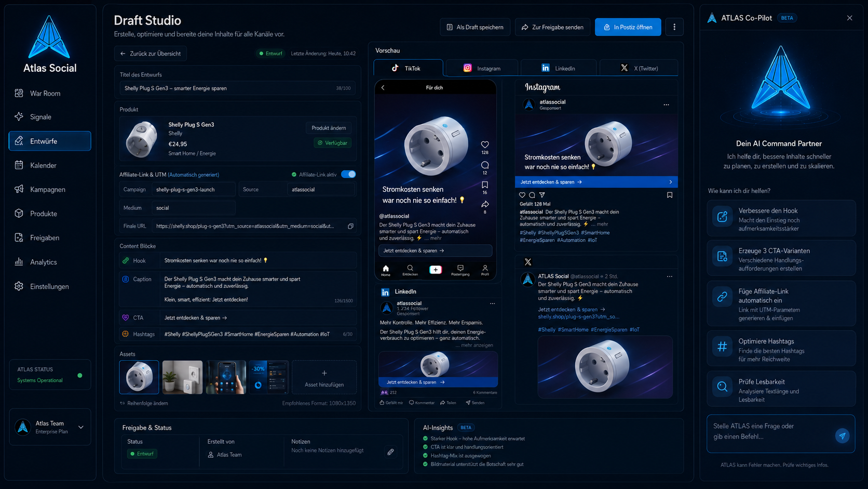
Task: Click the TikTok preview back arrow
Action: click(383, 88)
